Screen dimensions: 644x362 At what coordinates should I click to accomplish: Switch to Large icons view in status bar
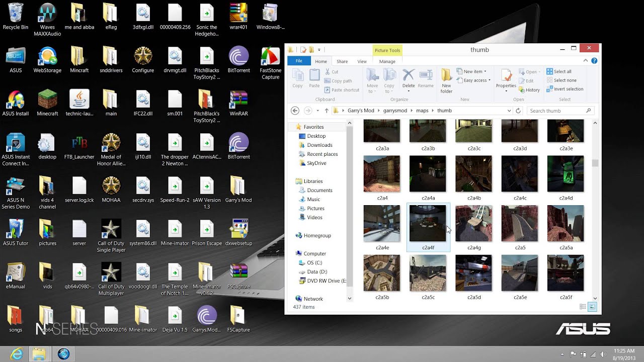pos(592,307)
